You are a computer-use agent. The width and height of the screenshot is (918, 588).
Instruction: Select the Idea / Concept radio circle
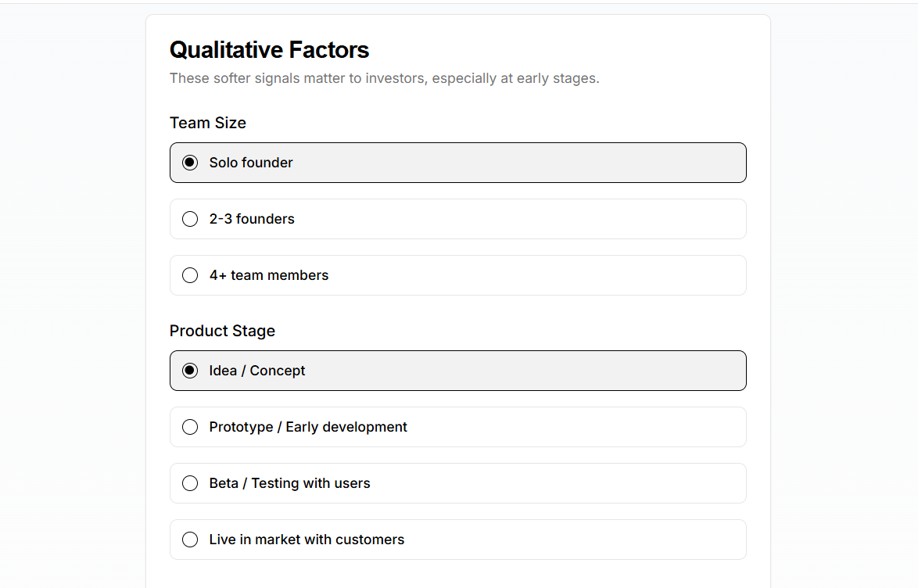click(190, 371)
